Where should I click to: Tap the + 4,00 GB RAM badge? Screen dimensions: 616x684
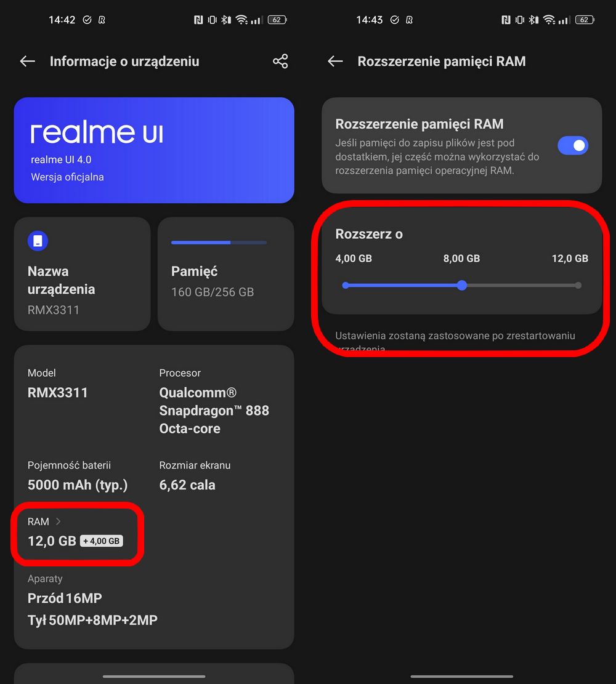click(101, 541)
